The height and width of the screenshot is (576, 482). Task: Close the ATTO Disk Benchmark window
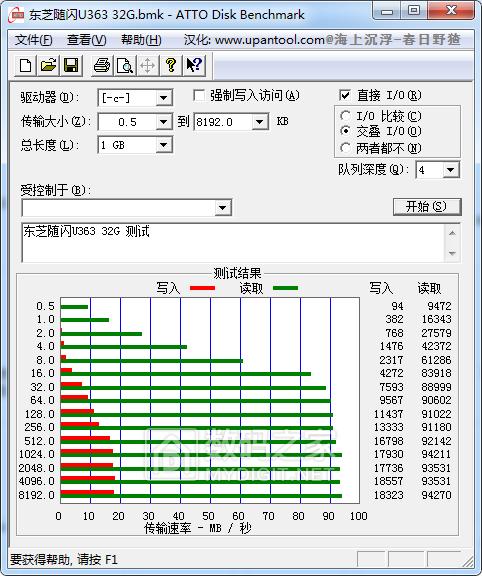[x=451, y=11]
